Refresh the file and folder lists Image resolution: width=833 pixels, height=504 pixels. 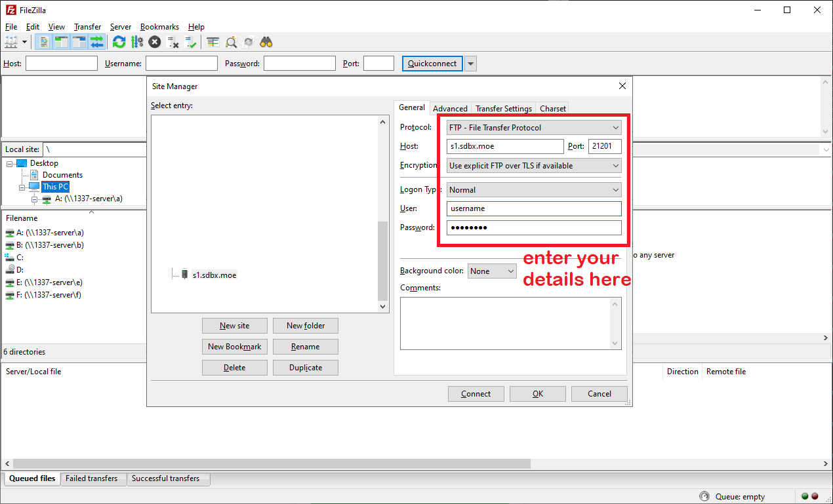point(119,42)
